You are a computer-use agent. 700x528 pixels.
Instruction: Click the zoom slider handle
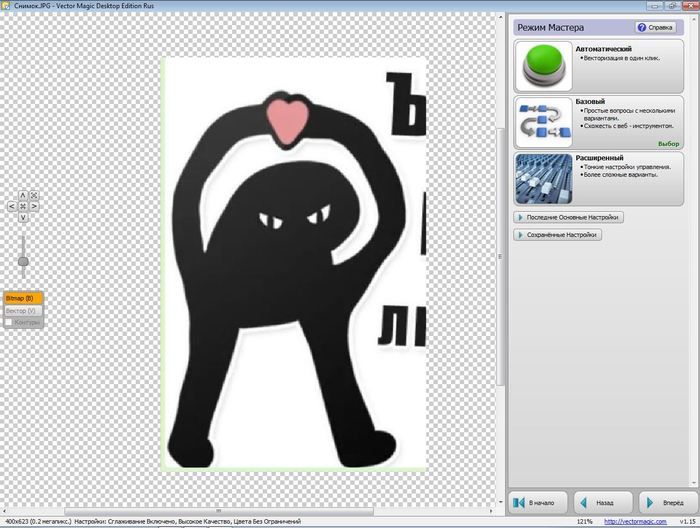coord(23,261)
